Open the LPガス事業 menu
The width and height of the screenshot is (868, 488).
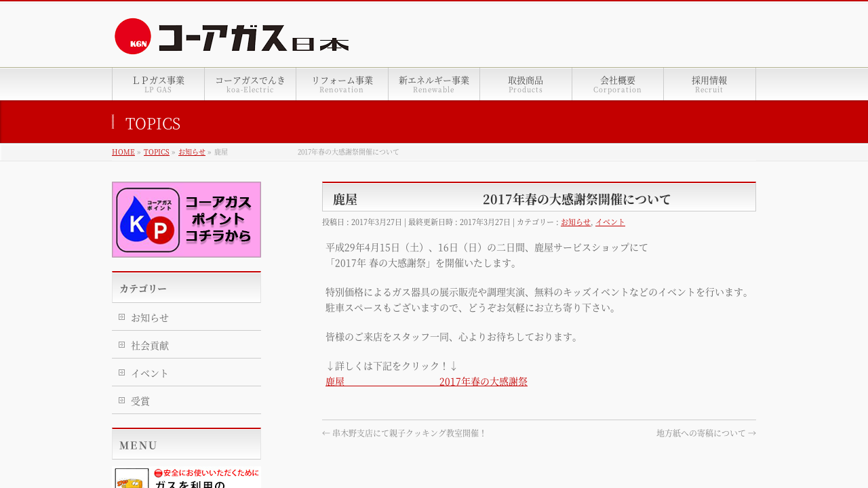pos(158,84)
